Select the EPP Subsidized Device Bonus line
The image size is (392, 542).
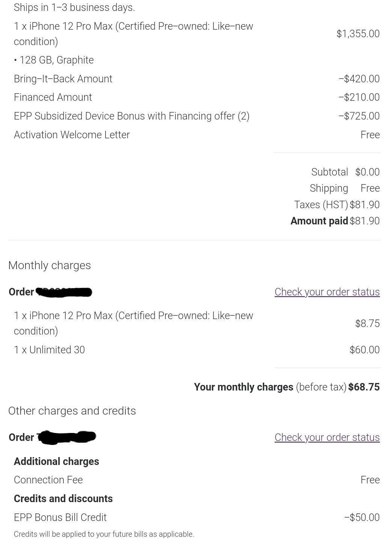pos(131,116)
